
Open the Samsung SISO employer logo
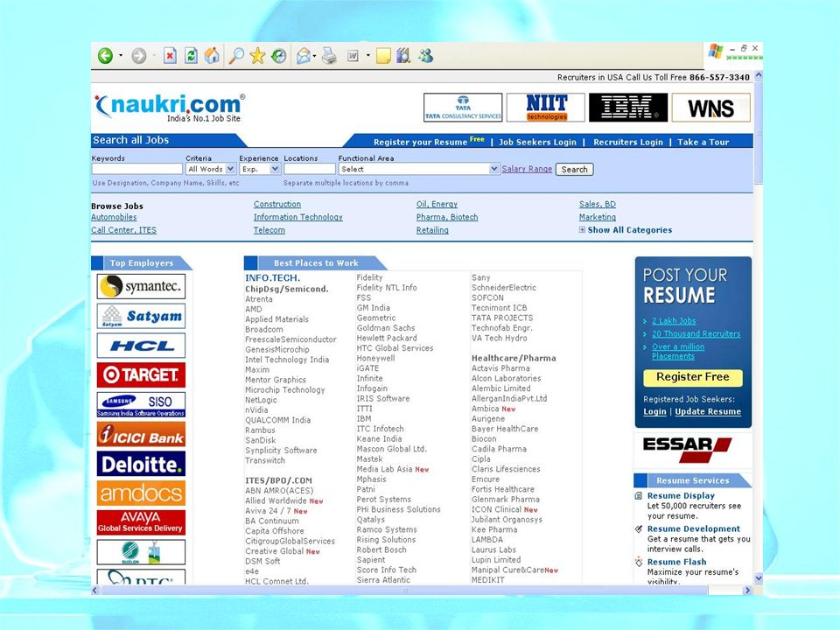click(141, 404)
